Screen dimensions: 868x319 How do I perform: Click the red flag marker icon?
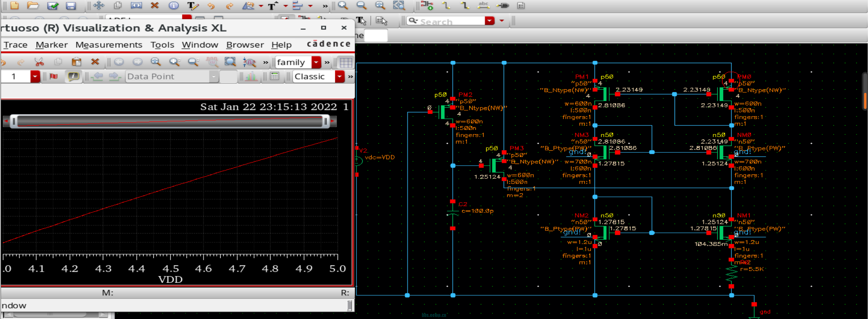54,76
